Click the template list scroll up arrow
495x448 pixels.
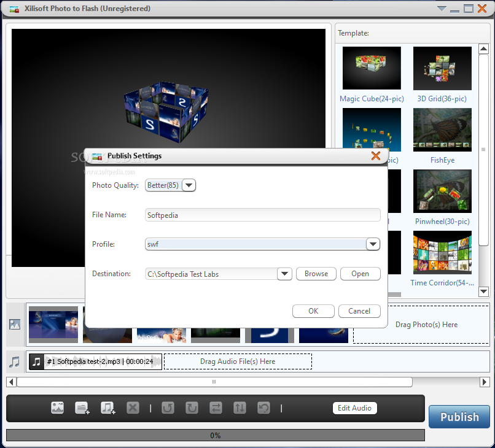click(x=483, y=48)
